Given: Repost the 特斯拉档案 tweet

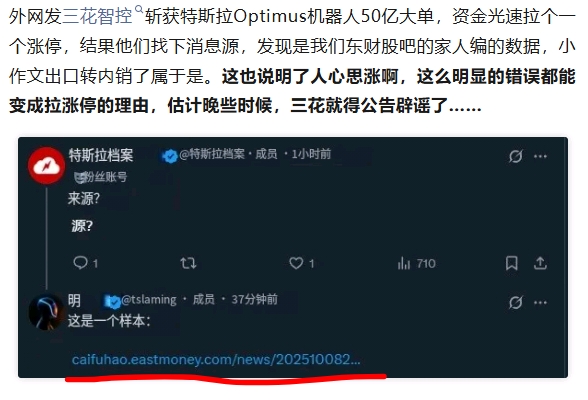Looking at the screenshot, I should click(x=188, y=263).
